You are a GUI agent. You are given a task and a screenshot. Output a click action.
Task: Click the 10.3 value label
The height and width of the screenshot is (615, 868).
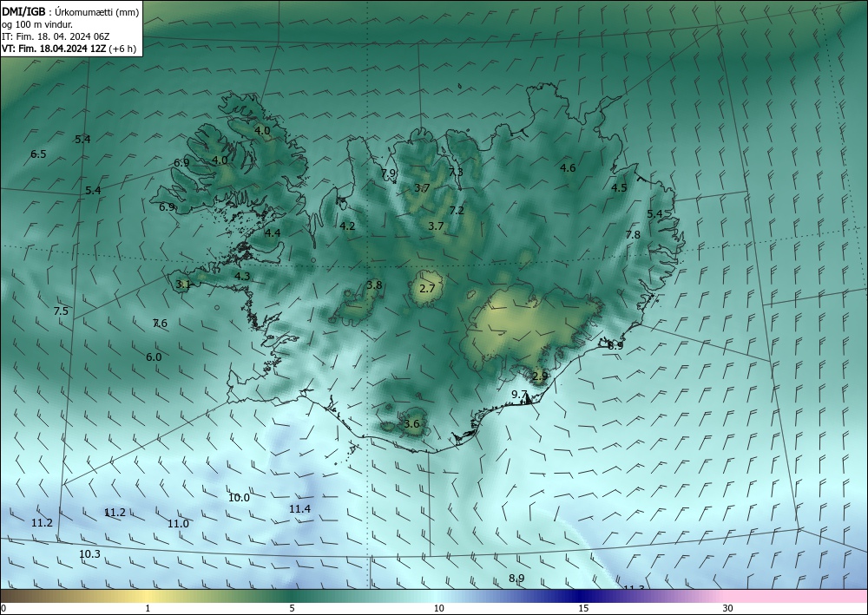89,554
